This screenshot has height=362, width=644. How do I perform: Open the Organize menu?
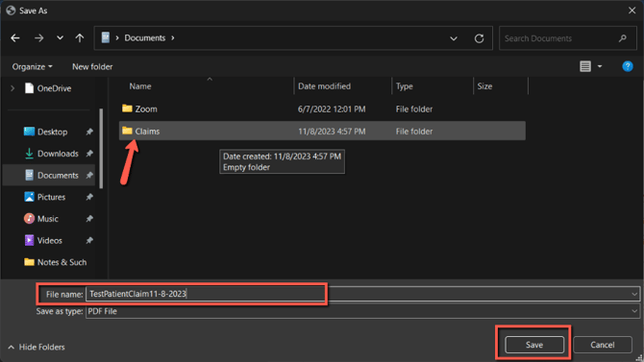(x=32, y=66)
